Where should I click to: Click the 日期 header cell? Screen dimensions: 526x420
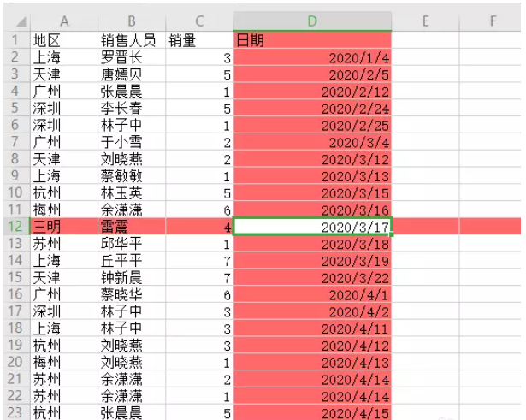pyautogui.click(x=312, y=40)
